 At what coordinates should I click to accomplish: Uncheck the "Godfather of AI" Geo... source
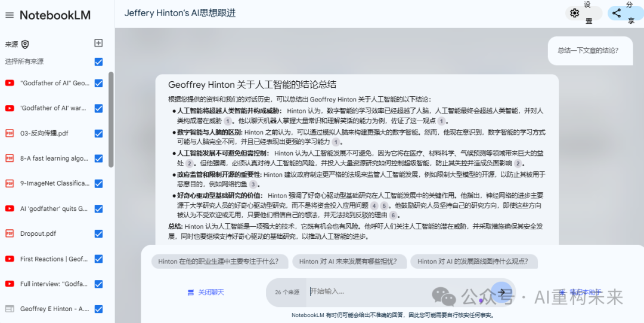pyautogui.click(x=98, y=83)
